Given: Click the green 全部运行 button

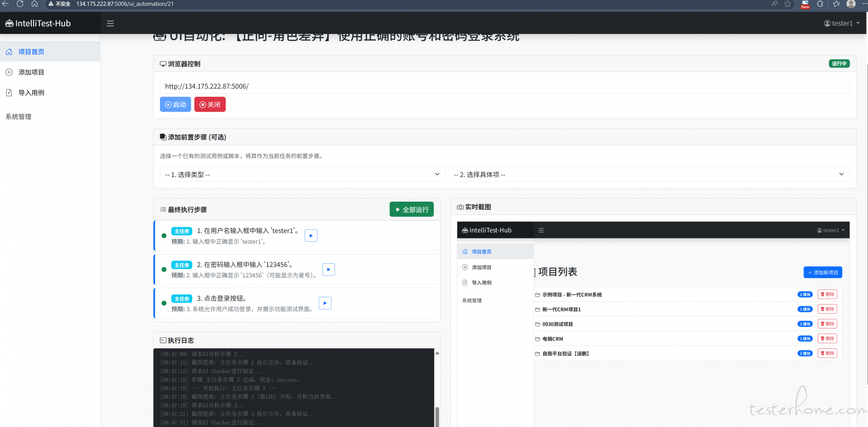Looking at the screenshot, I should point(411,209).
